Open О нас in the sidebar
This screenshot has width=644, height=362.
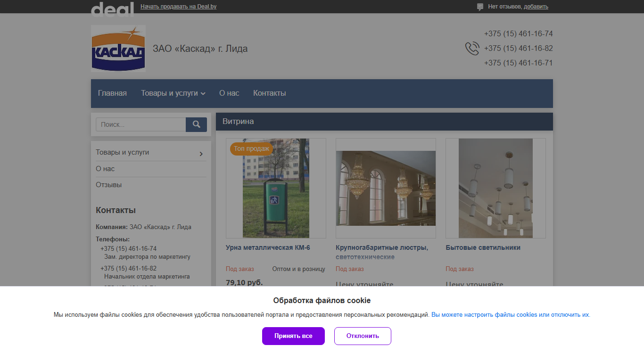click(x=105, y=169)
